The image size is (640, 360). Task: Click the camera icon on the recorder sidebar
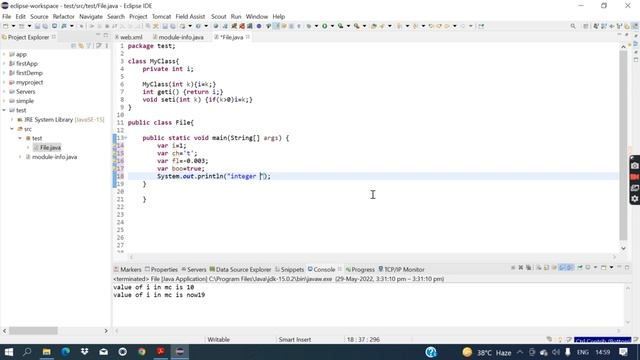point(635,166)
